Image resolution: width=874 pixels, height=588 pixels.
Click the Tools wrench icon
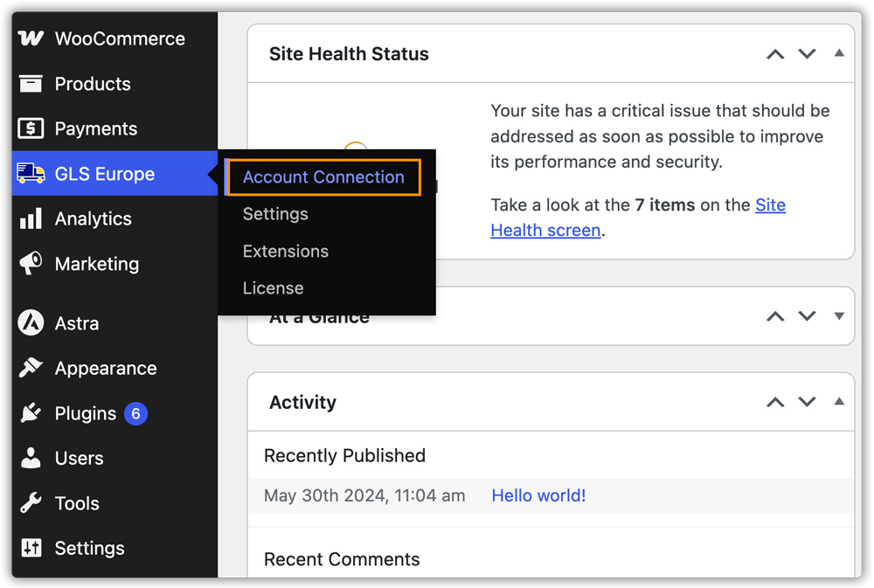[31, 502]
